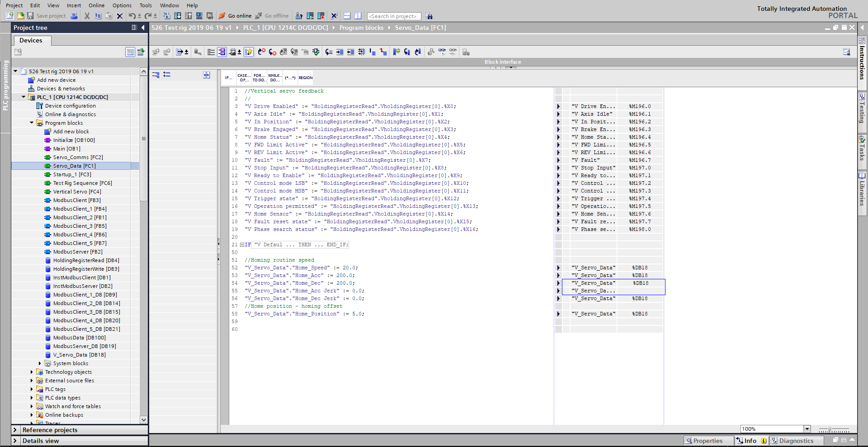Click the Compile toolbar icon
The image size is (868, 447).
pyautogui.click(x=167, y=16)
